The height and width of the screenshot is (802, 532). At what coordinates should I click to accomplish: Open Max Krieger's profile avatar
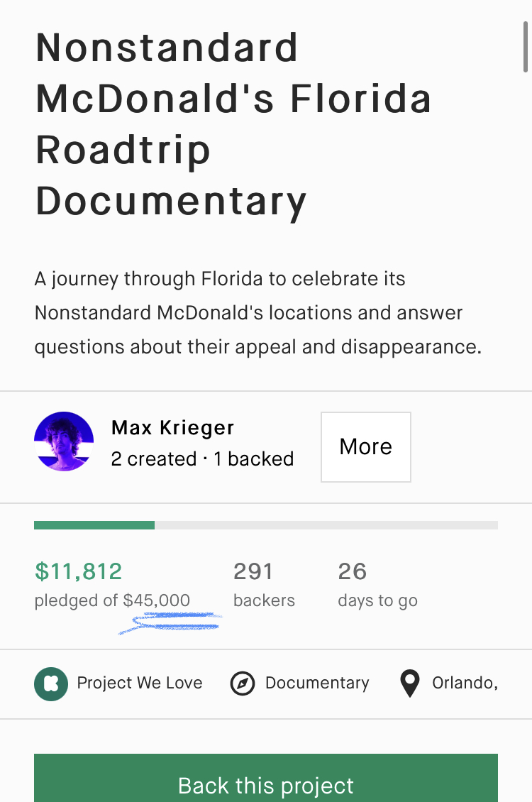(x=64, y=441)
